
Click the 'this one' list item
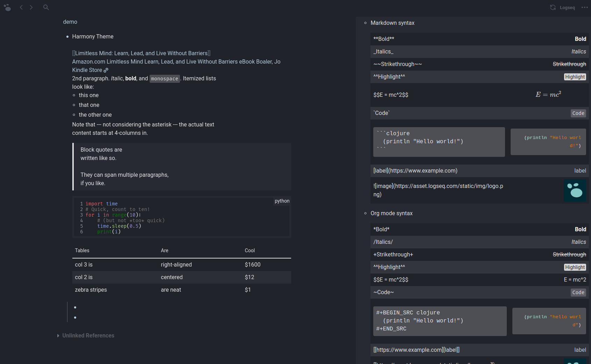pos(89,95)
